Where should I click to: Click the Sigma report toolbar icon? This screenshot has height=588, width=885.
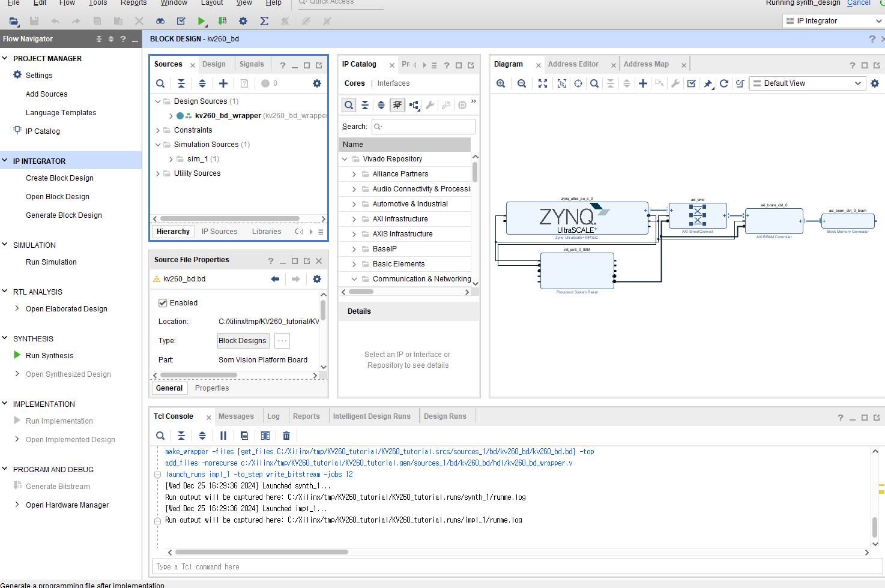pos(264,21)
